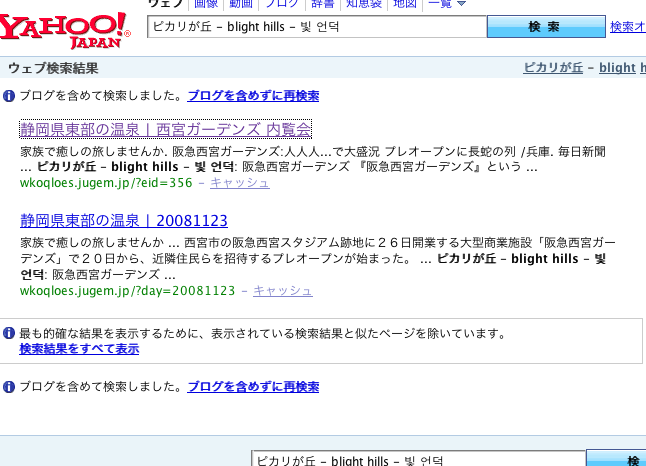The height and width of the screenshot is (466, 646).
Task: Open the 画像 search tab
Action: pos(206,4)
